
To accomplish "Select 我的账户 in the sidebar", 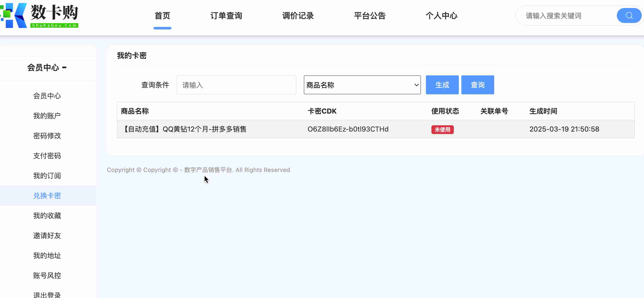I will (47, 116).
